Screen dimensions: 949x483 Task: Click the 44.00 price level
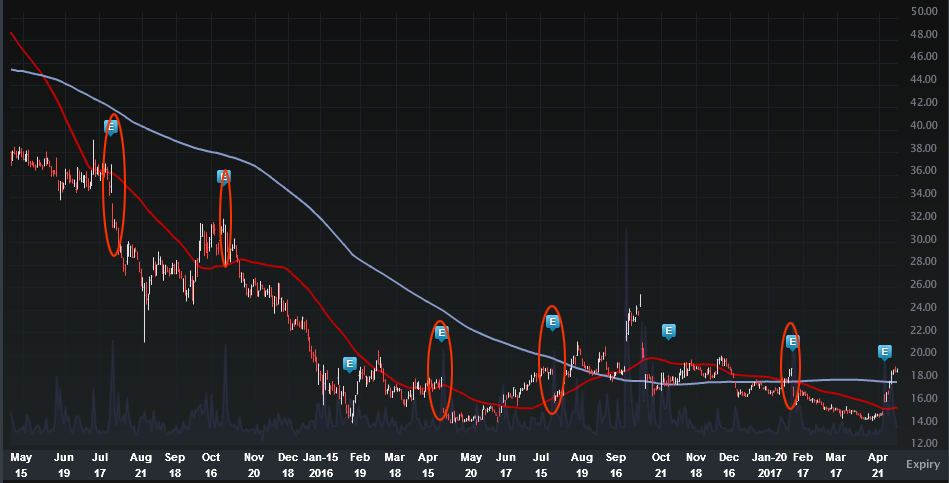pyautogui.click(x=924, y=79)
